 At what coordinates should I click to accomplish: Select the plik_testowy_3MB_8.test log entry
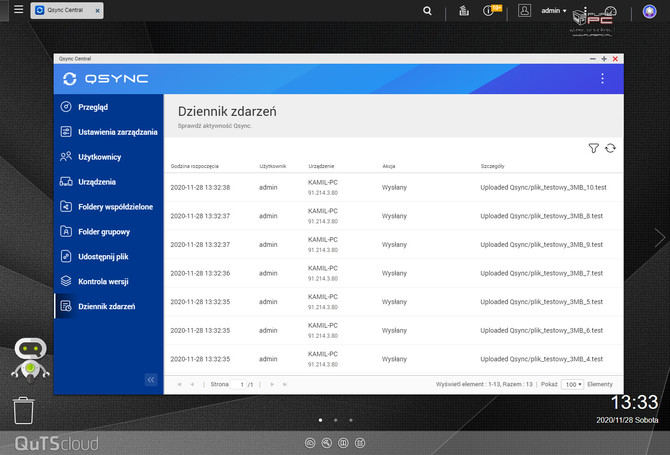pyautogui.click(x=394, y=216)
